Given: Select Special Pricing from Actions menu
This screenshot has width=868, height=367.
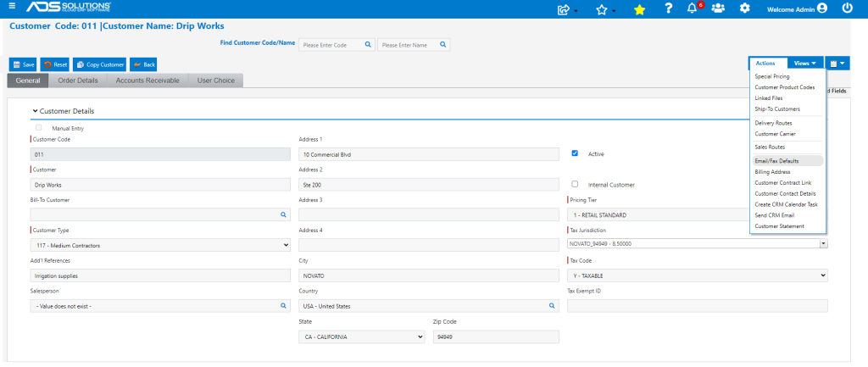Looking at the screenshot, I should pos(772,76).
